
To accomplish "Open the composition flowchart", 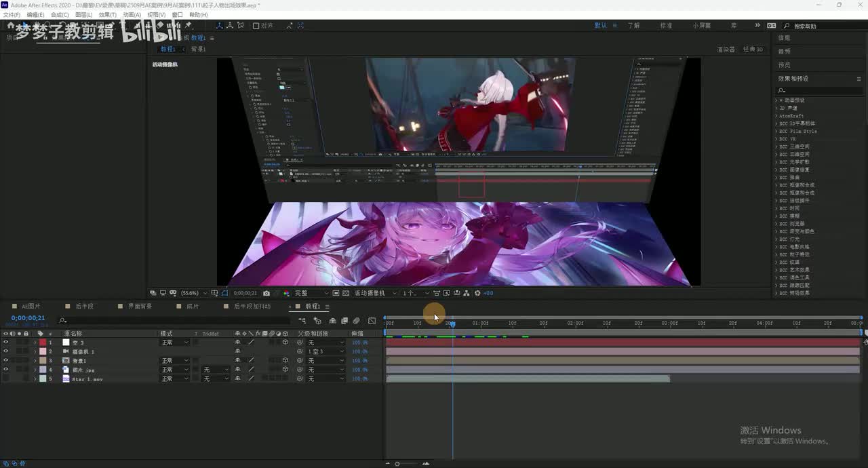I will click(467, 293).
